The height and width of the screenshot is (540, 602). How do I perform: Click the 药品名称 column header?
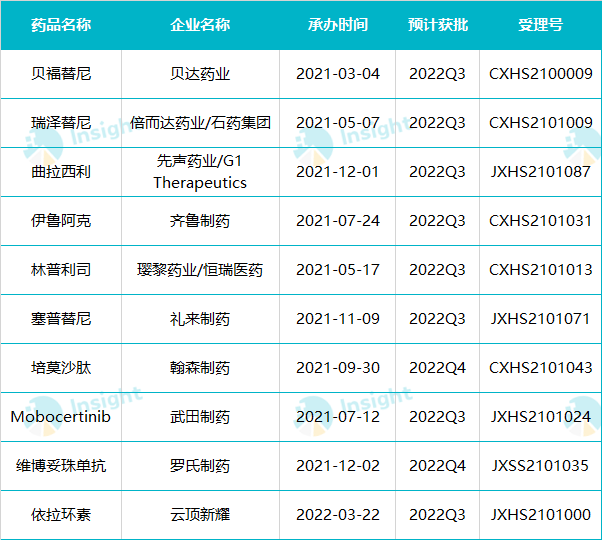point(61,25)
